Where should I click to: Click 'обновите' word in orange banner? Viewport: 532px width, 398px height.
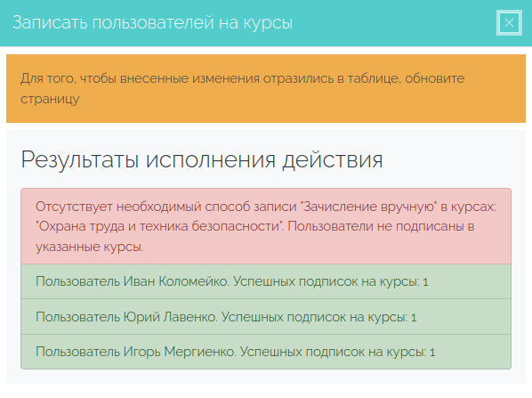[435, 78]
